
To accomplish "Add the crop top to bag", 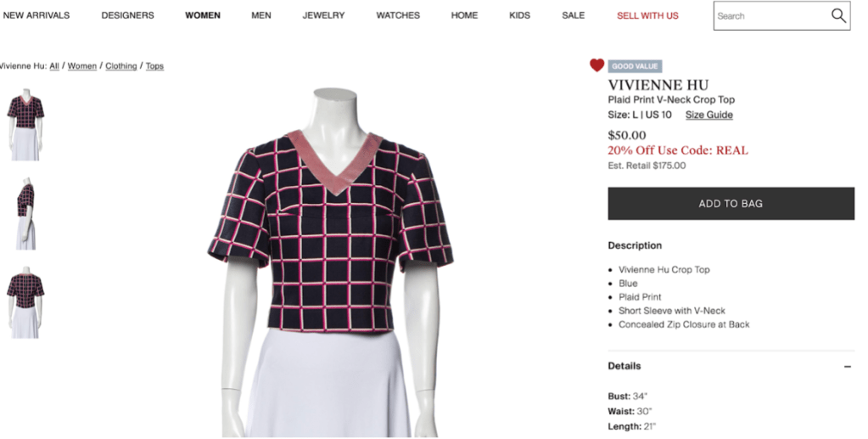I will click(731, 204).
